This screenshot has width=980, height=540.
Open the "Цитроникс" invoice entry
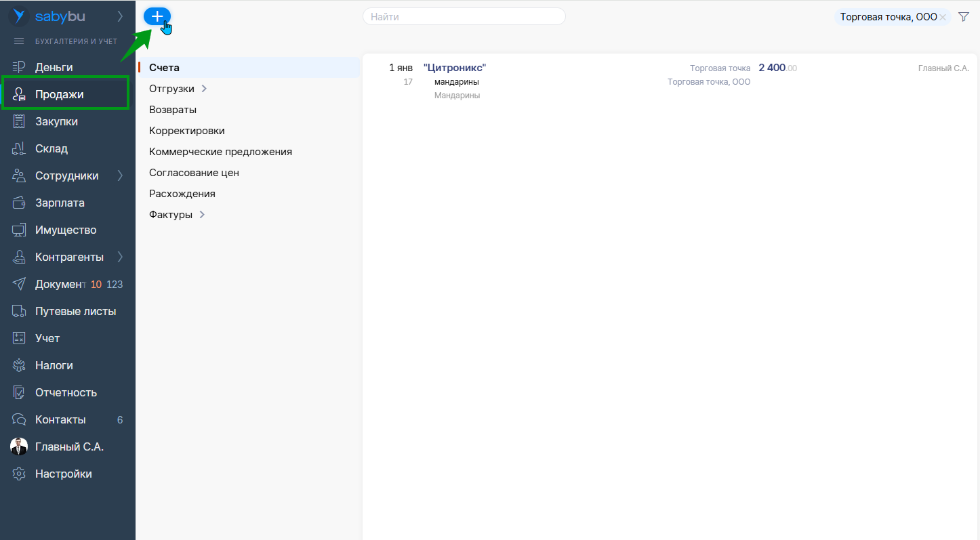[455, 68]
